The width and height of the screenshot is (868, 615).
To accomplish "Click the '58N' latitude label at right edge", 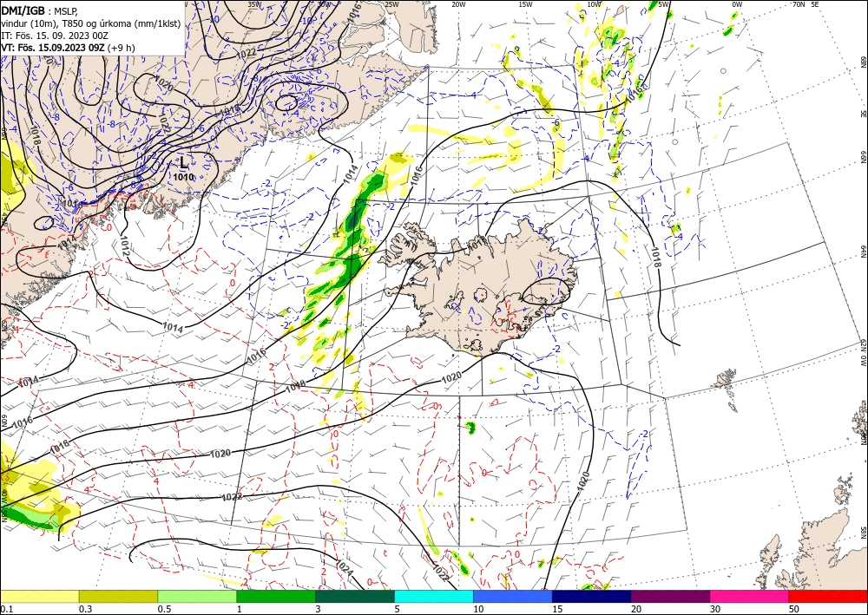I will tap(863, 532).
